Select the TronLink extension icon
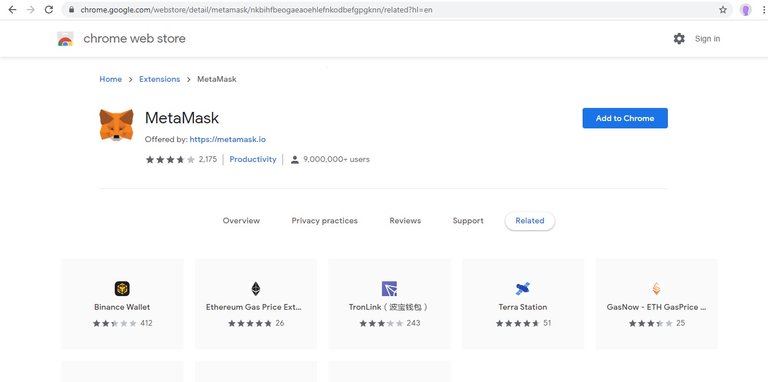 tap(389, 288)
